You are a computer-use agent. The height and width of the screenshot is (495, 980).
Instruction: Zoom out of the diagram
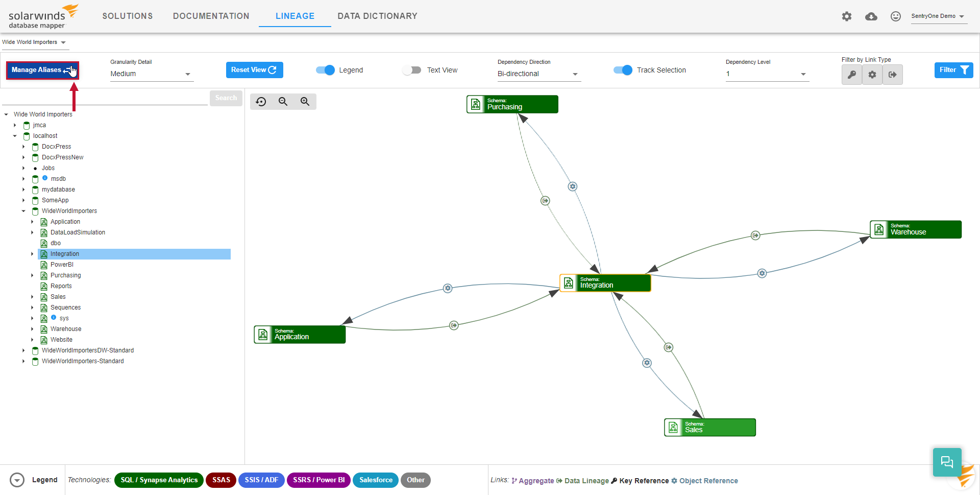pyautogui.click(x=283, y=102)
